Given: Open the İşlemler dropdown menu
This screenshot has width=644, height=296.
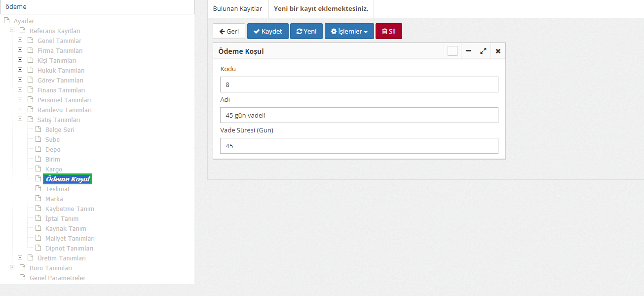Looking at the screenshot, I should [349, 31].
